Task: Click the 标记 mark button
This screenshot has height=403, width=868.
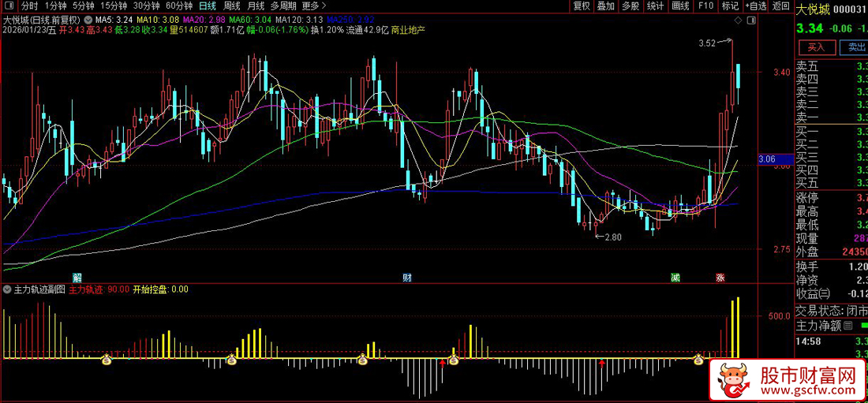Action: tap(730, 6)
